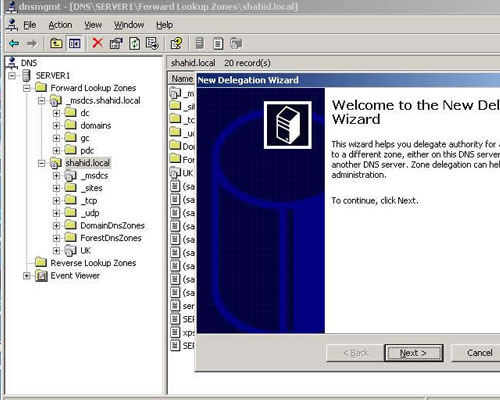Click the SERVER1 server icon in tree
This screenshot has height=400, width=500.
tap(26, 75)
